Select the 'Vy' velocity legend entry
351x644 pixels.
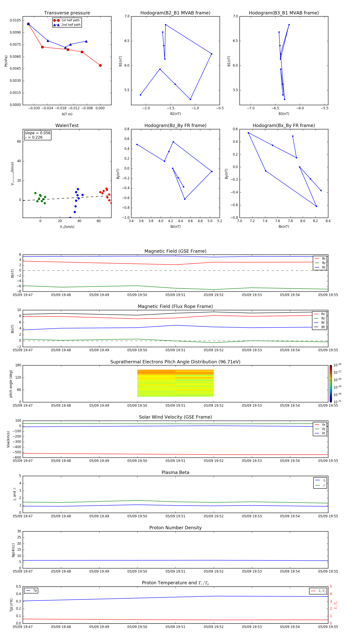click(320, 429)
